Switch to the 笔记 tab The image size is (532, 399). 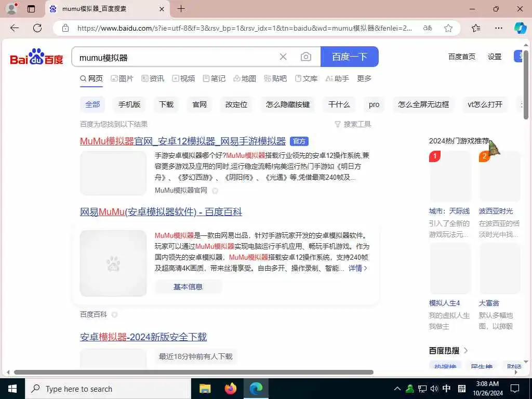[214, 79]
